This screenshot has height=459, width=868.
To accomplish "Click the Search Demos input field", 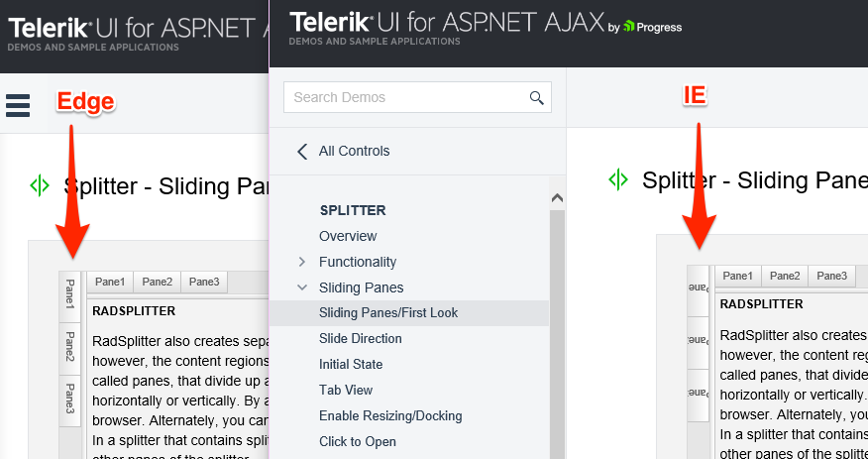I will pyautogui.click(x=404, y=97).
